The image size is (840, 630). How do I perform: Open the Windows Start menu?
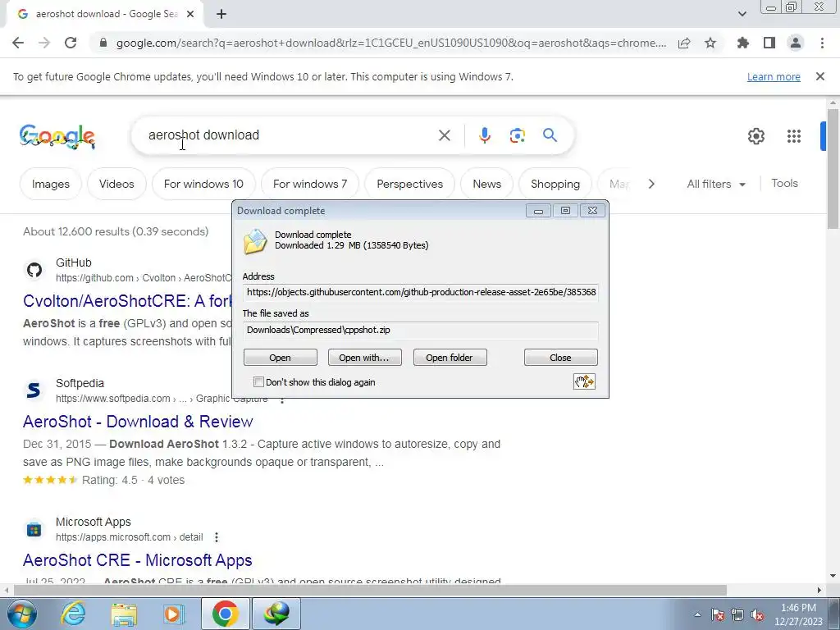pyautogui.click(x=21, y=614)
